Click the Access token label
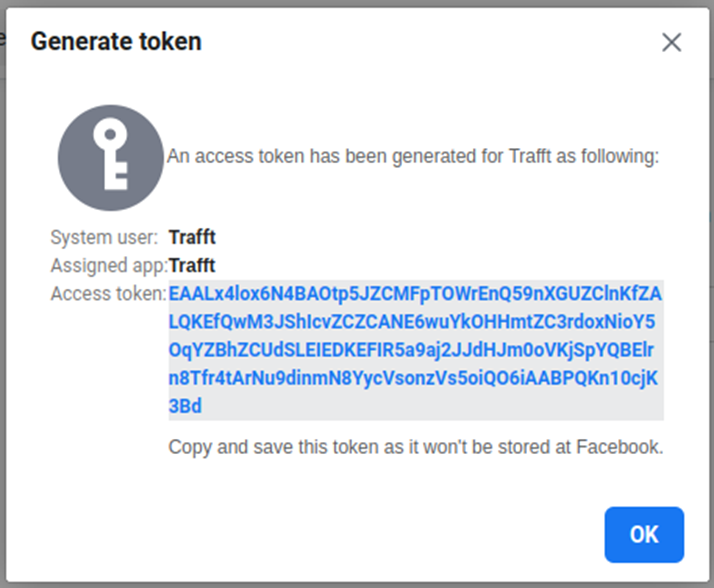Image resolution: width=714 pixels, height=588 pixels. coord(108,294)
